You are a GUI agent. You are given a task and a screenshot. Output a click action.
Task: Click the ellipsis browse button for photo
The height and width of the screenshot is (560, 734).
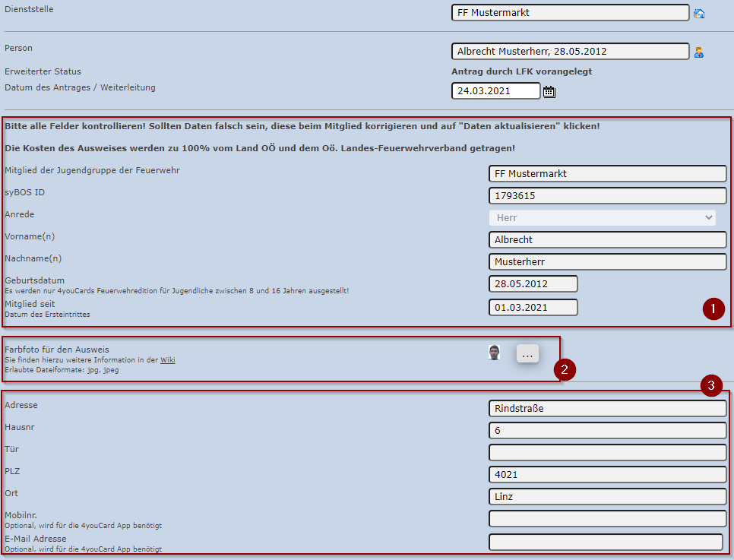[x=527, y=353]
